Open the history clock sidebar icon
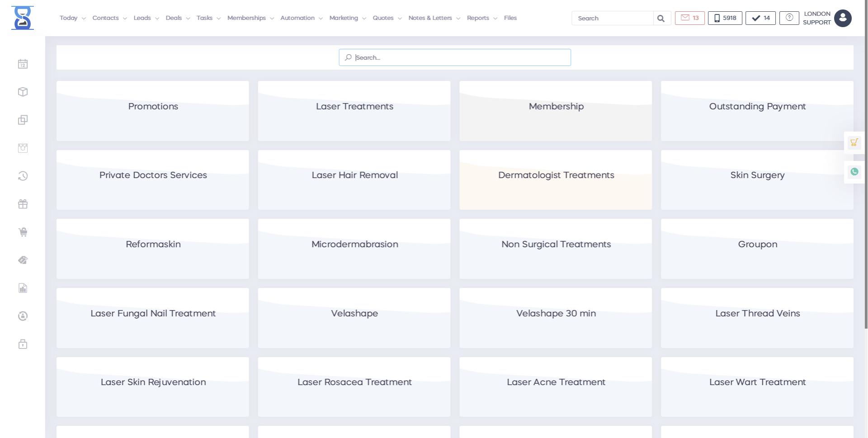 23,176
